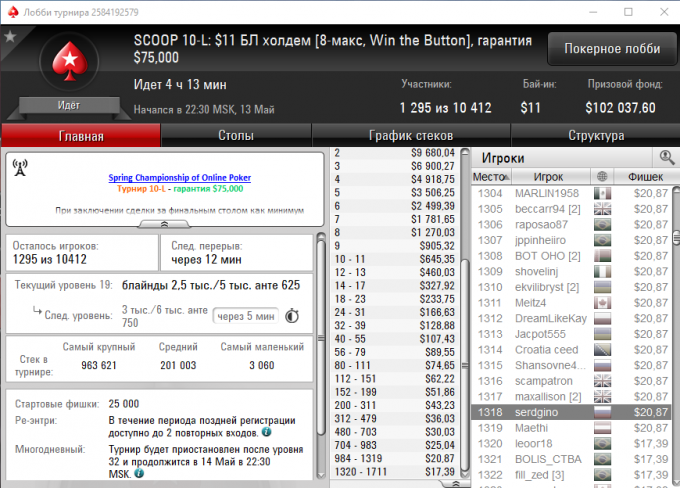
Task: Click the flag icon next to MARLIN1958
Action: (x=602, y=193)
